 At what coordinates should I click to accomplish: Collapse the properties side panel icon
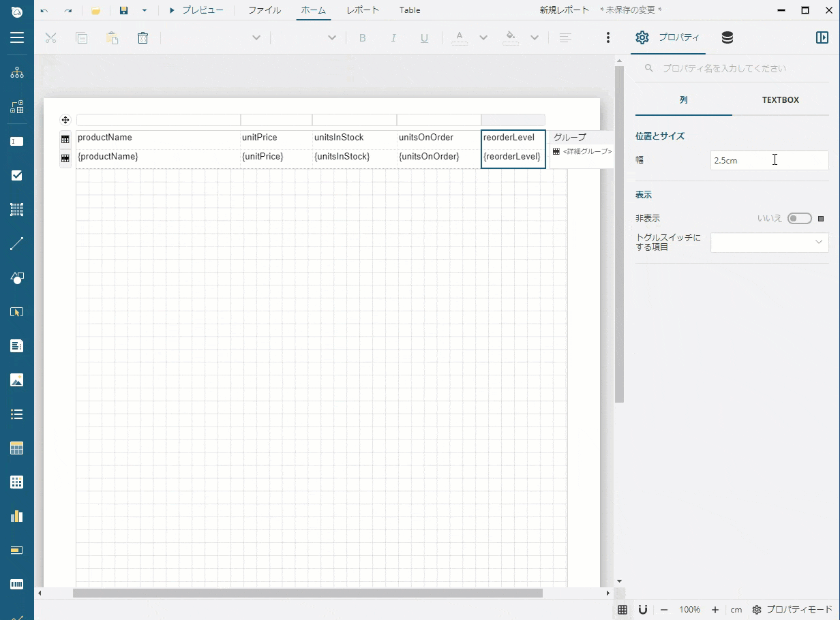[822, 37]
